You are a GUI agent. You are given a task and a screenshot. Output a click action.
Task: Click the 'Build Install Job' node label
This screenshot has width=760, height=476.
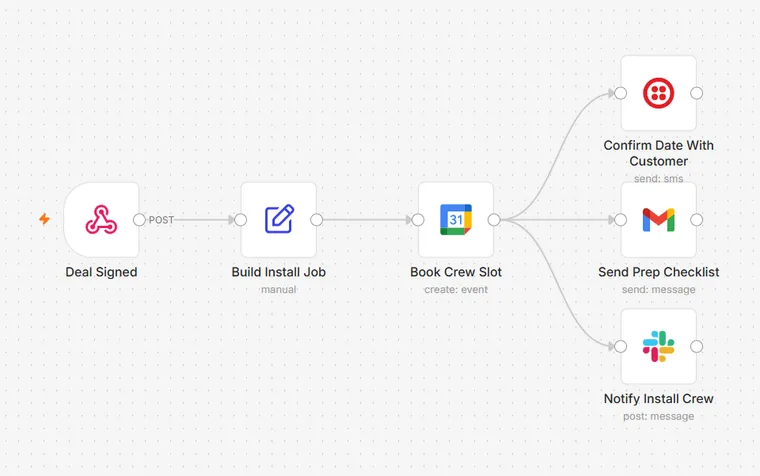(279, 272)
